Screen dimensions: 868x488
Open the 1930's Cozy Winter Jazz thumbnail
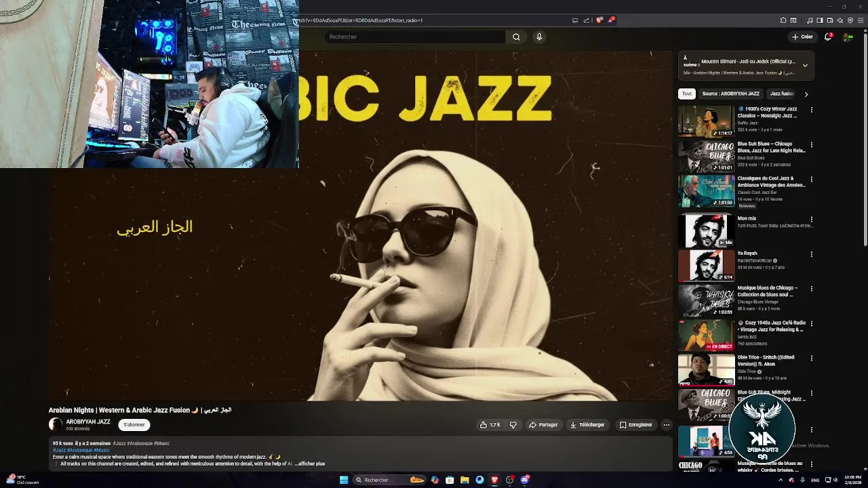(706, 121)
